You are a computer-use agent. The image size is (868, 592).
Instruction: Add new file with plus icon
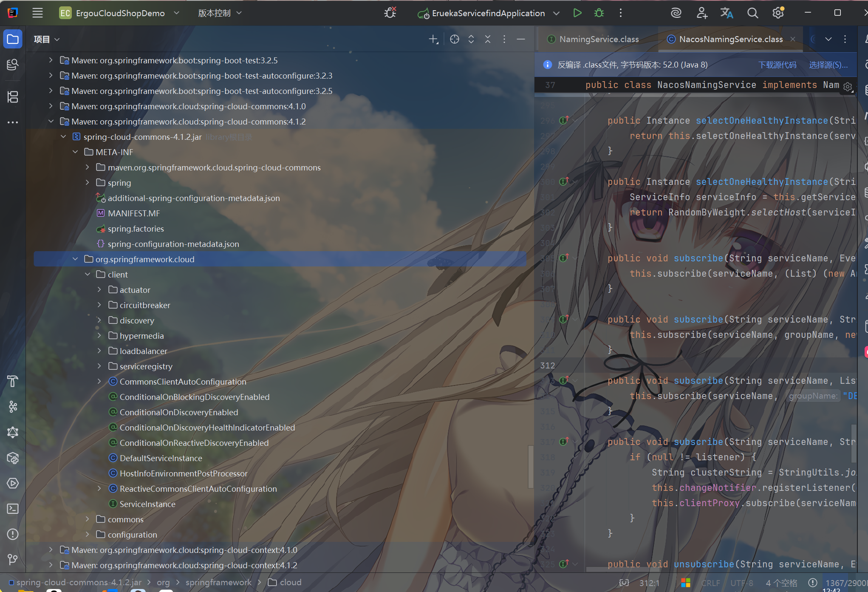[433, 39]
